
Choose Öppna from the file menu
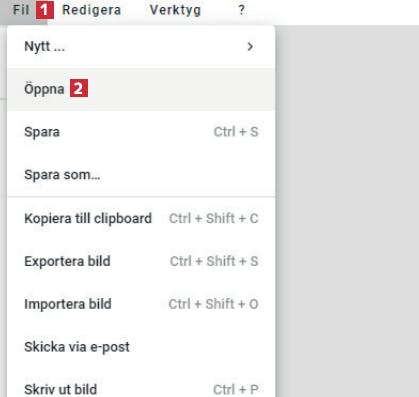tap(141, 89)
